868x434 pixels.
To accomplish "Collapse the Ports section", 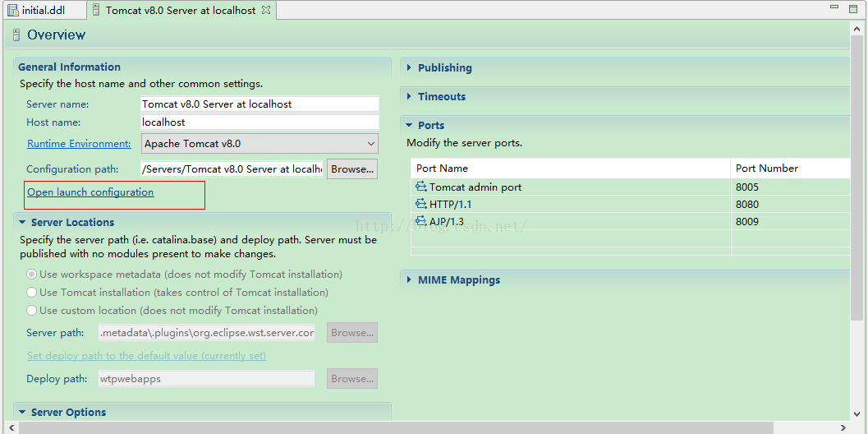I will 409,125.
